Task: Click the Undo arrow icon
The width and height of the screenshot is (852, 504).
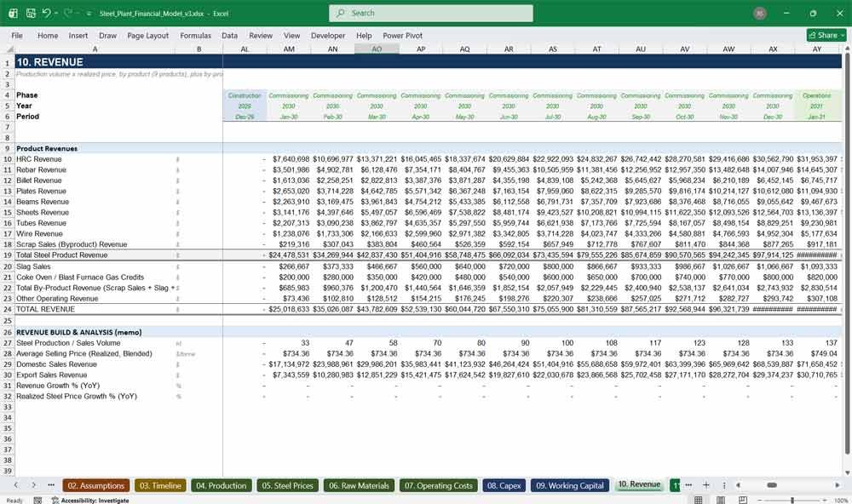Action: pos(46,13)
